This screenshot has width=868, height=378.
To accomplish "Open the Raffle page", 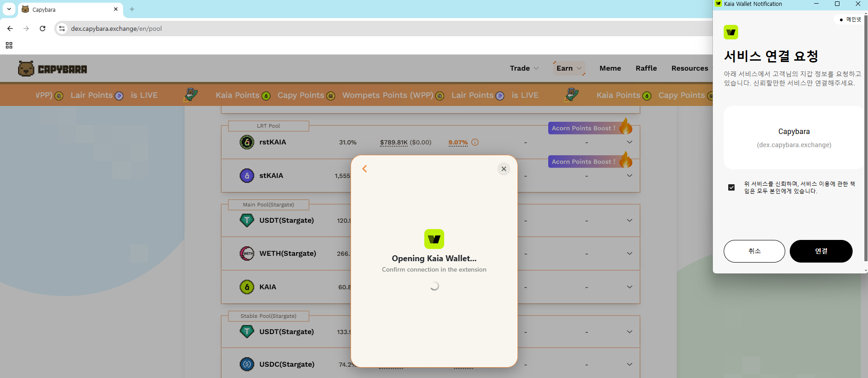I will (x=646, y=68).
